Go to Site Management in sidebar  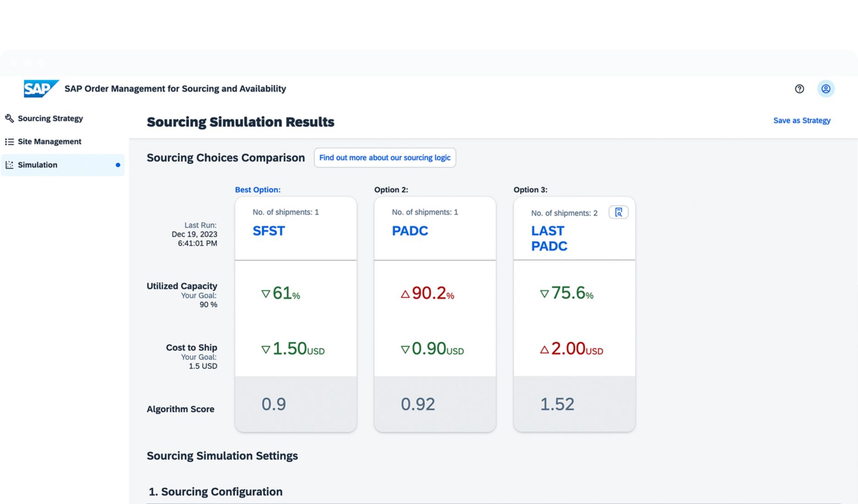(x=49, y=142)
